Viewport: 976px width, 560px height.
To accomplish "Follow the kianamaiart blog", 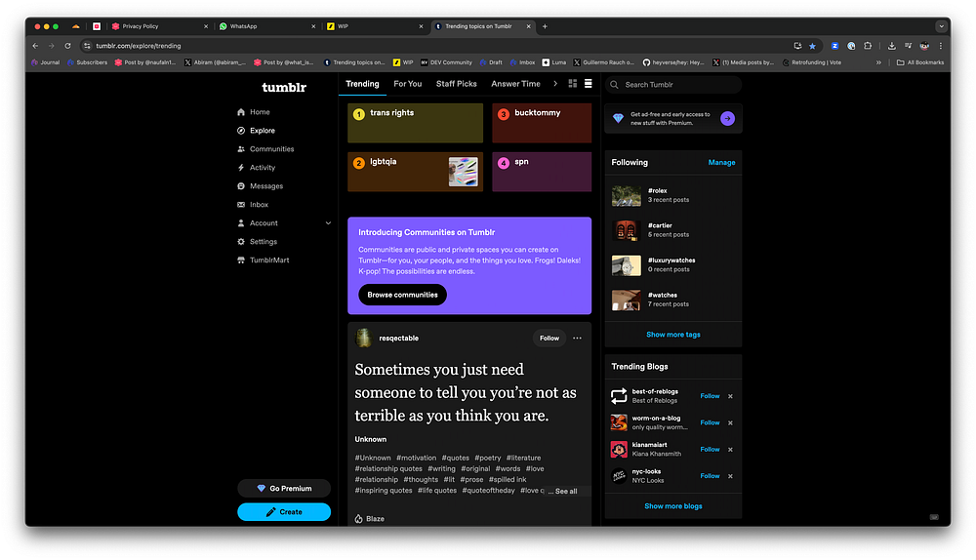I will tap(710, 449).
